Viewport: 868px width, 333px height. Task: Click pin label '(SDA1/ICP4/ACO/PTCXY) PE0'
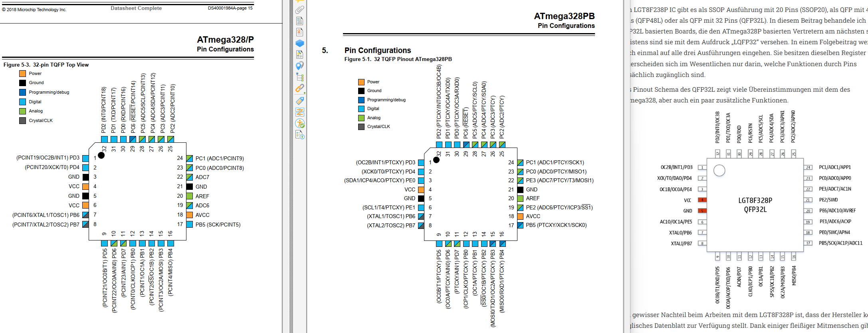click(380, 180)
